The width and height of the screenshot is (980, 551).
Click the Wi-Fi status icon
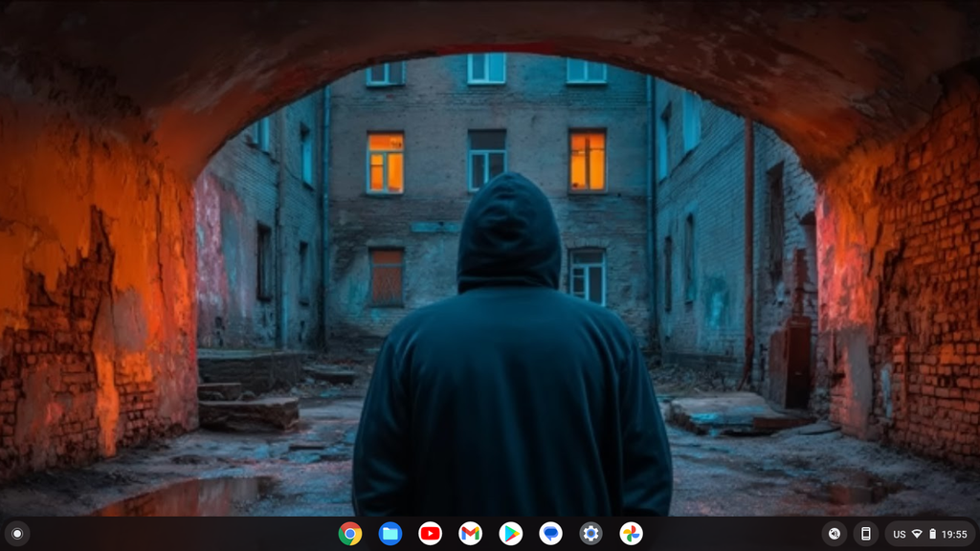[917, 534]
